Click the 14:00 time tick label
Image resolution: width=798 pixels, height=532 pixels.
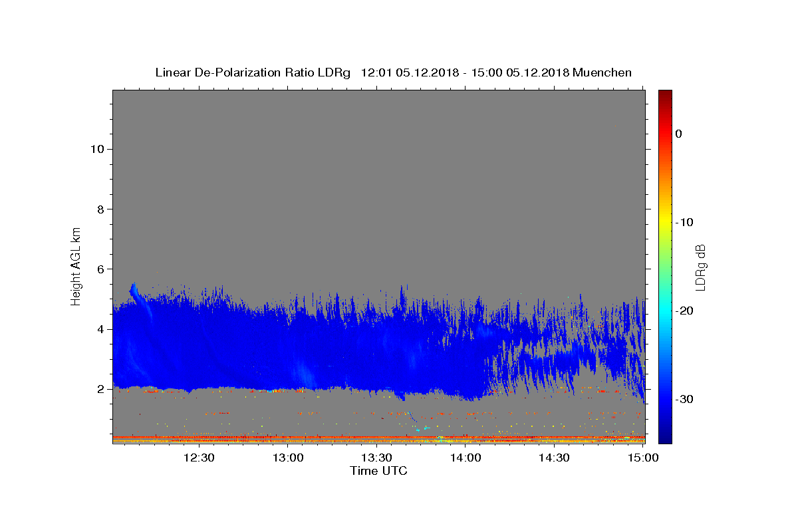[x=465, y=458]
